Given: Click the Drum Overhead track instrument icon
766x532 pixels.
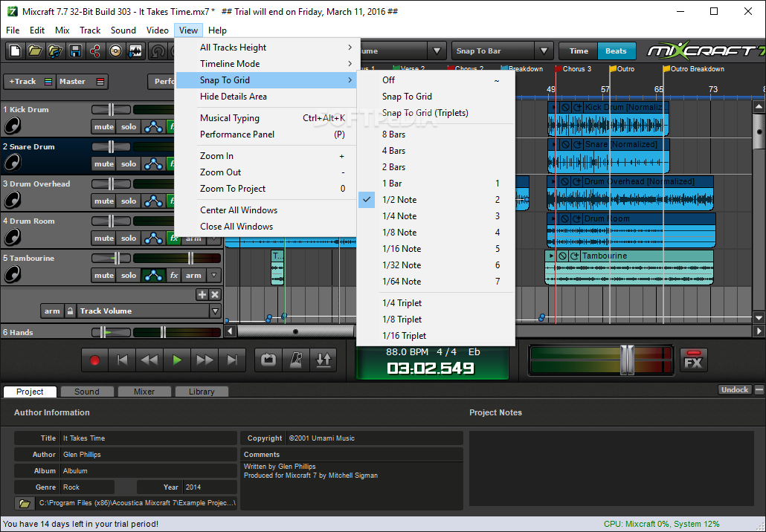Looking at the screenshot, I should 12,200.
